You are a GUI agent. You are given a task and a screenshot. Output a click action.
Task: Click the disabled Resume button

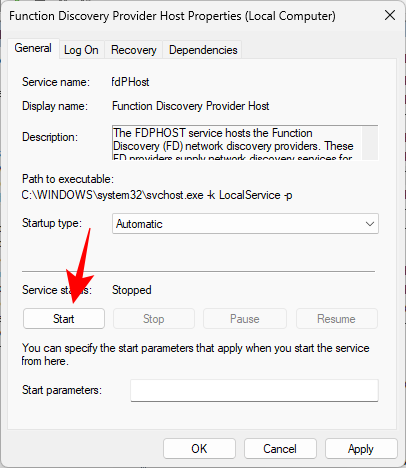pos(337,319)
